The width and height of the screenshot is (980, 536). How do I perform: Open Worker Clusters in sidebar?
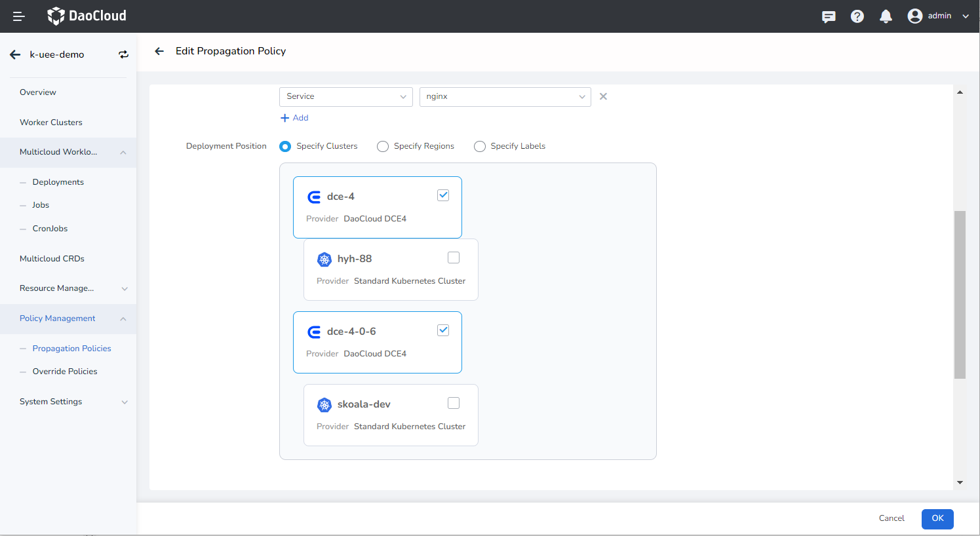click(x=51, y=123)
